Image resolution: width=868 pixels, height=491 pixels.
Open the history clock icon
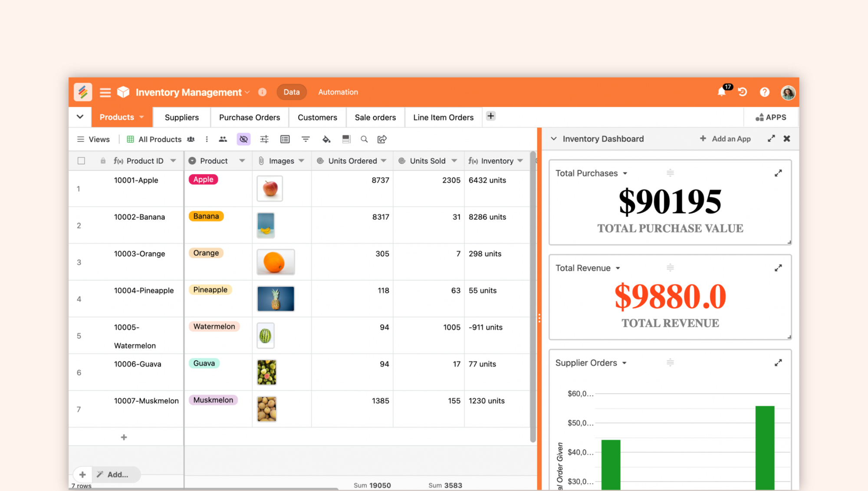(x=743, y=92)
